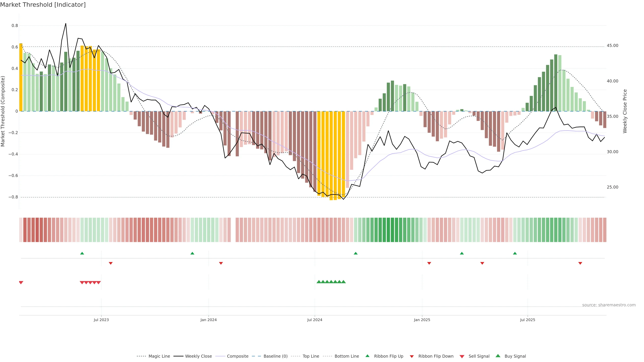Screen dimensions: 644x362
Task: Click the source: sharemaestro.com text
Action: point(609,305)
